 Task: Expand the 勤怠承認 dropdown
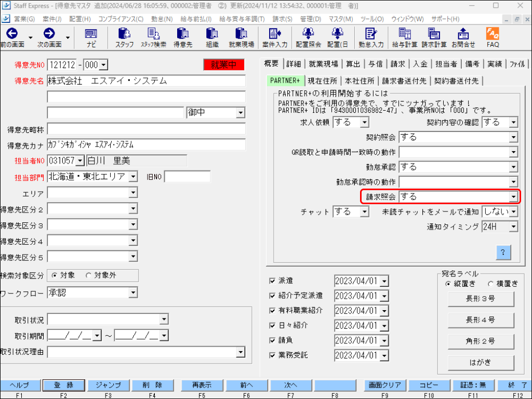pos(513,167)
